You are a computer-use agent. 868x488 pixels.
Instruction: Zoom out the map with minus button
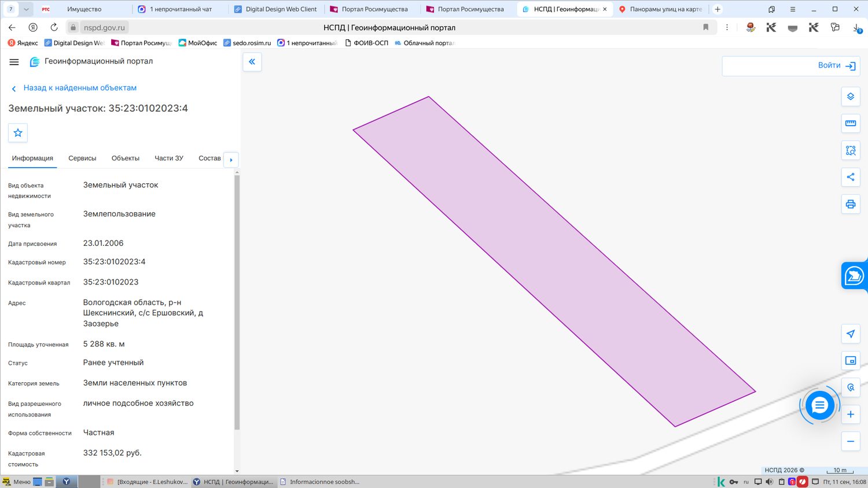click(850, 441)
